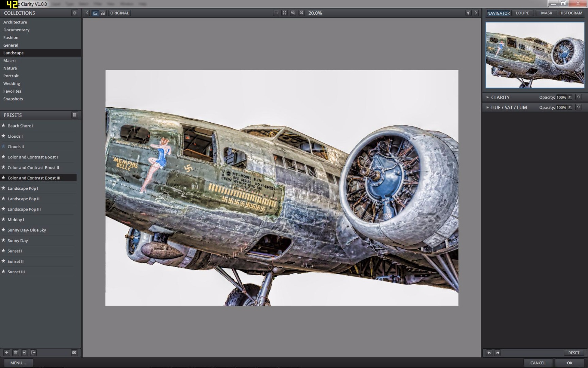Expand the Clarity panel
588x368 pixels.
click(x=488, y=97)
